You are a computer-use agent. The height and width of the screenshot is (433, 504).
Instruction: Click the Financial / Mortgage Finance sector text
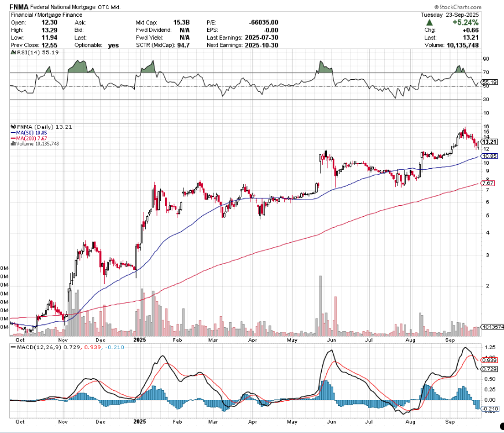coord(47,15)
